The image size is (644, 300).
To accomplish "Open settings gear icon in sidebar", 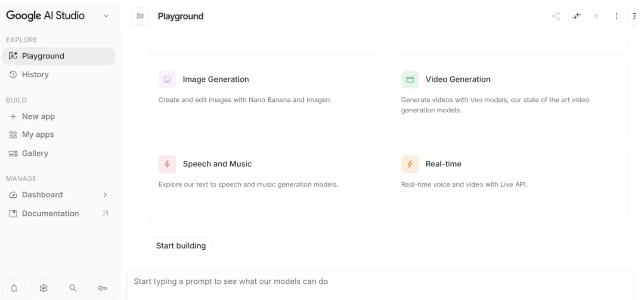I will coord(43,288).
